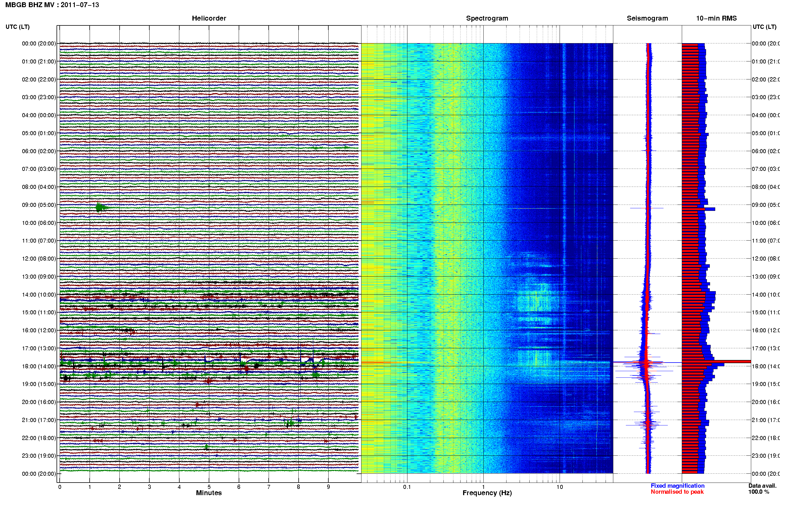This screenshot has height=508, width=812.
Task: Click helicorder time label '17:00 (13:00)'
Action: point(39,348)
